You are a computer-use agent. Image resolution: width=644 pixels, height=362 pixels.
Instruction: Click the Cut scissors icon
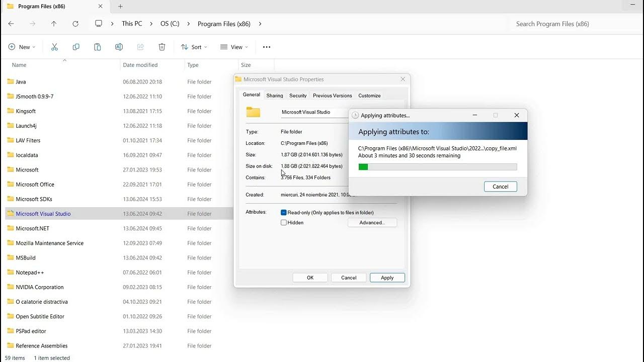[x=54, y=47]
